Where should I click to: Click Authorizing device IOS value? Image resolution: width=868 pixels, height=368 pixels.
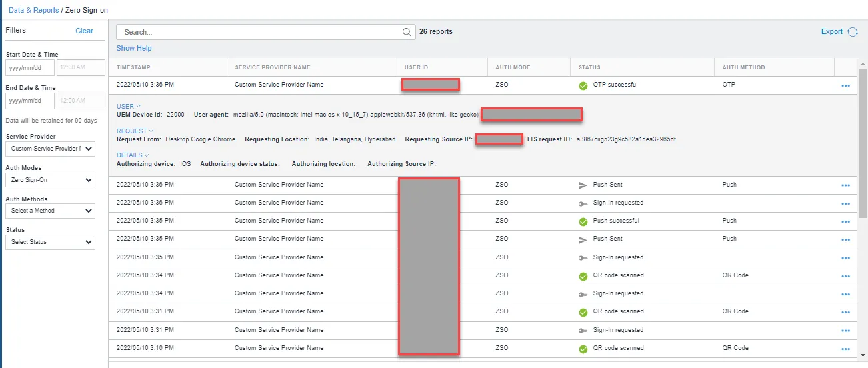pyautogui.click(x=185, y=163)
